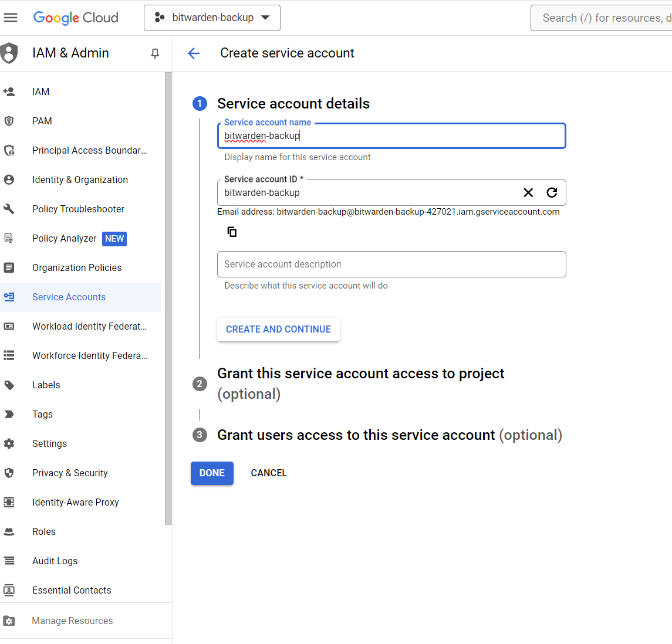Click the Policy Analyzer document icon
This screenshot has width=672, height=644.
click(x=9, y=238)
